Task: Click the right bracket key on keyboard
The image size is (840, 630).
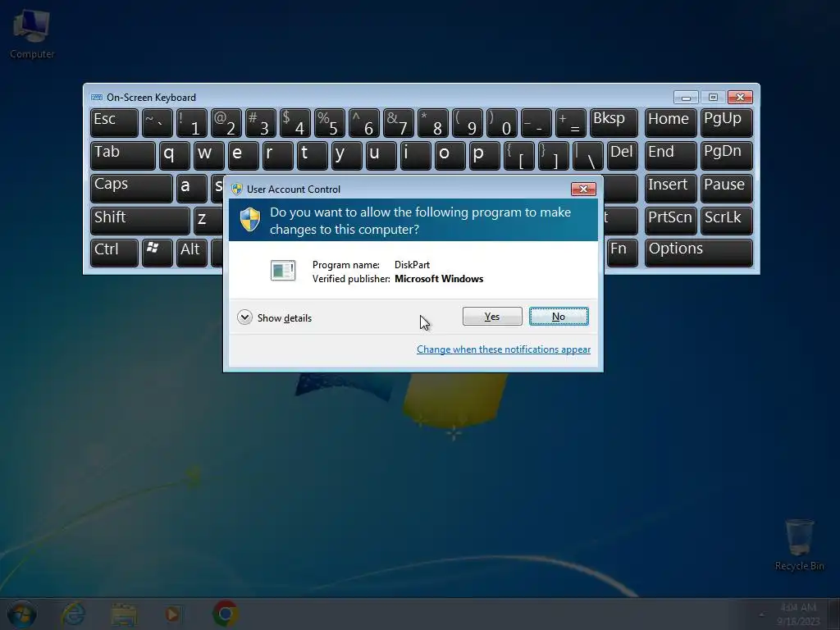Action: 554,155
